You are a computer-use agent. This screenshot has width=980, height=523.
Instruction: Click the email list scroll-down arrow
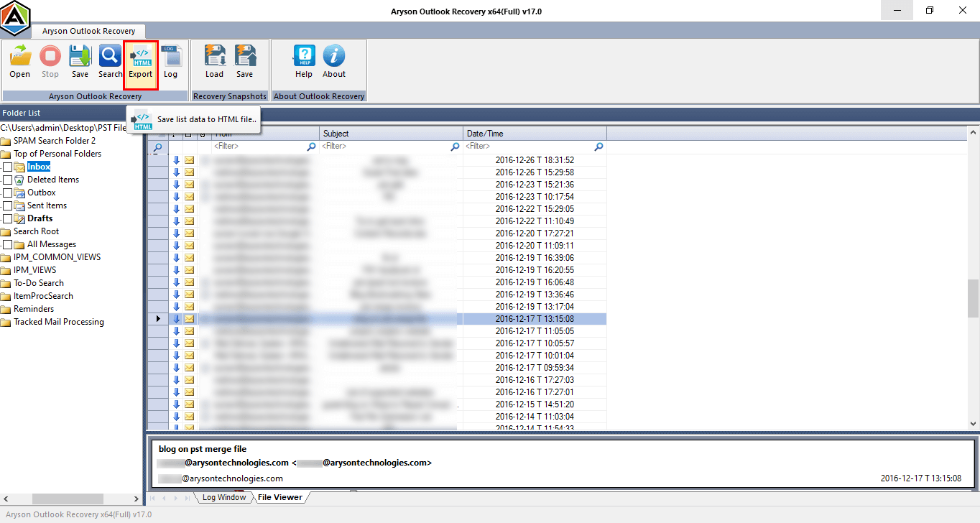pos(973,425)
